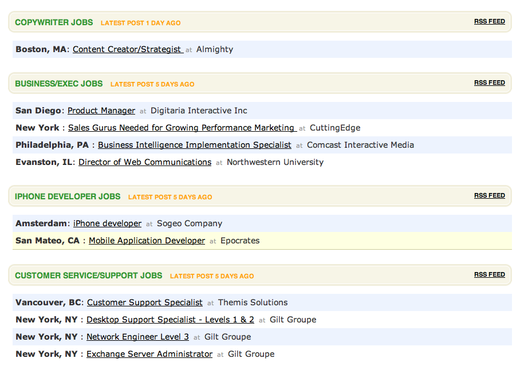Click the New York location in Sales Gurus row
The width and height of the screenshot is (520, 370).
37,128
